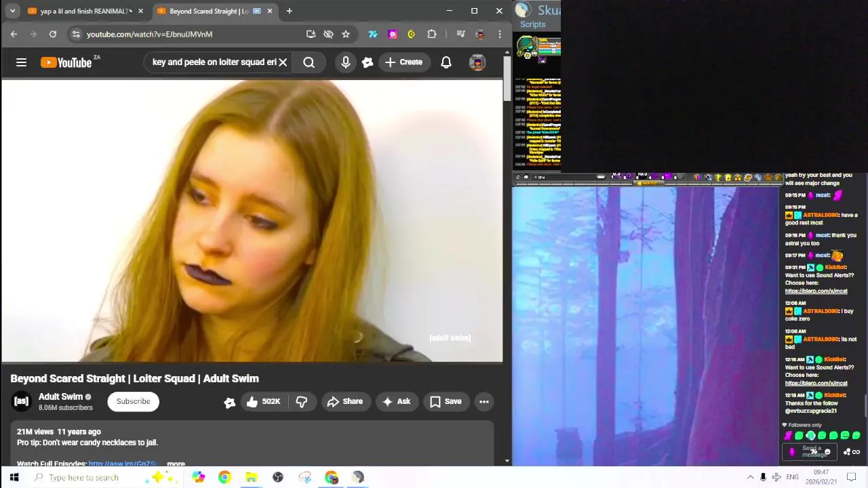Open the YouTube account avatar menu

(477, 62)
